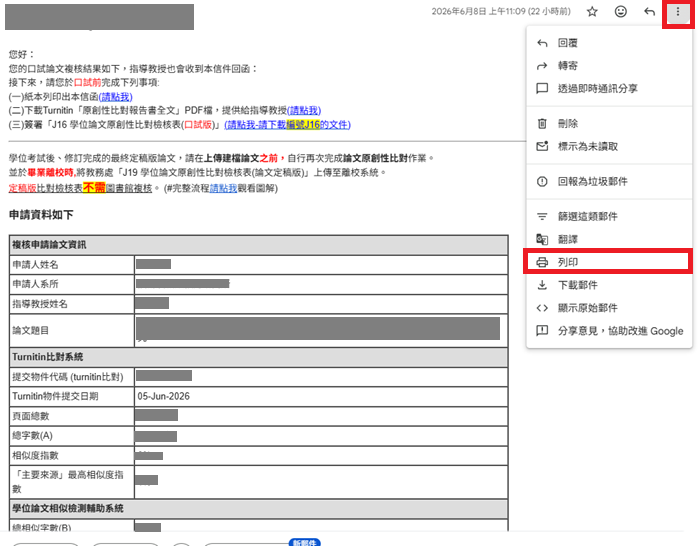The image size is (698, 546).
Task: Select 刪除 to delete this email
Action: pos(609,124)
